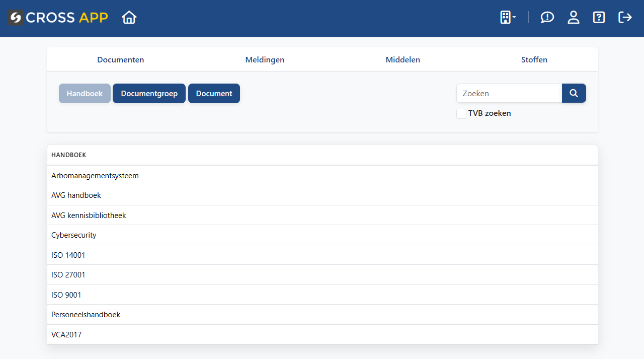Switch to the Documenten tab

coord(120,59)
